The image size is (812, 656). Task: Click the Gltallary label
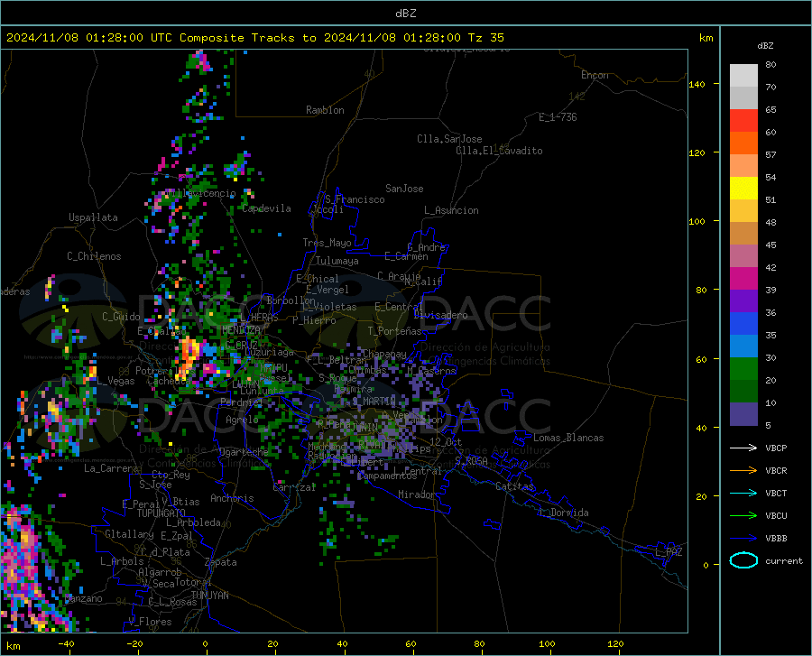pyautogui.click(x=129, y=534)
